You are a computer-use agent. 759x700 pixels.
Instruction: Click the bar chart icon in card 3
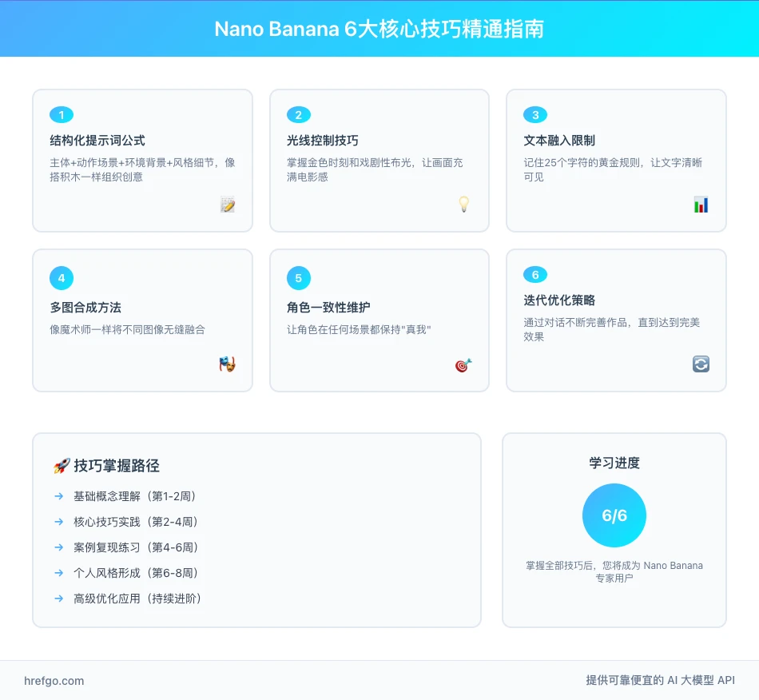pyautogui.click(x=701, y=205)
